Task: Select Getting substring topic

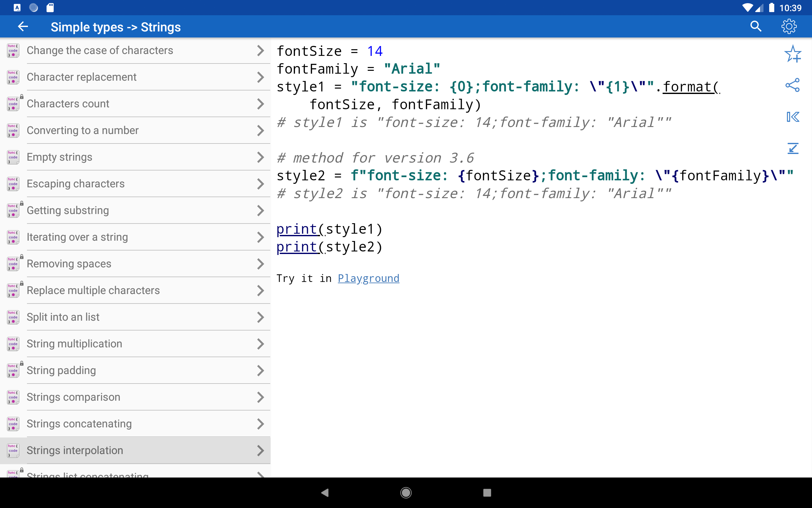Action: pyautogui.click(x=135, y=210)
